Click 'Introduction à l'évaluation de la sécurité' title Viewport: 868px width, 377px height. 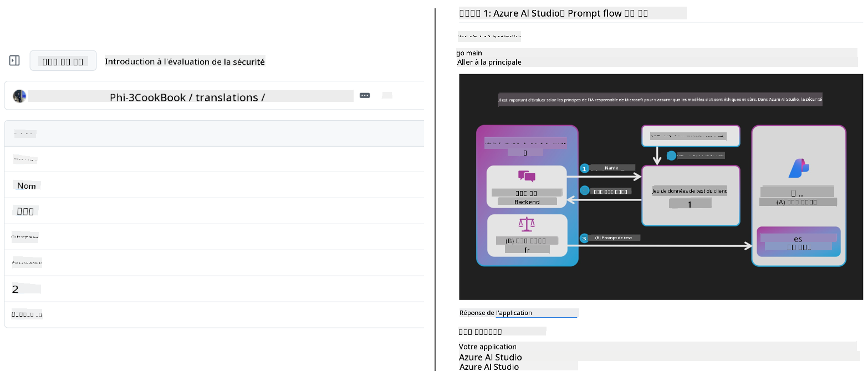(x=185, y=61)
